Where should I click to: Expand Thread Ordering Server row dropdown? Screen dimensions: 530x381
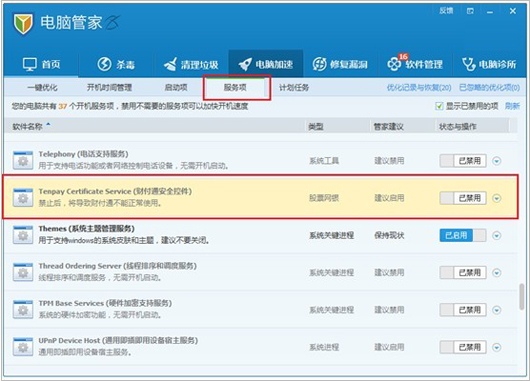pos(497,273)
